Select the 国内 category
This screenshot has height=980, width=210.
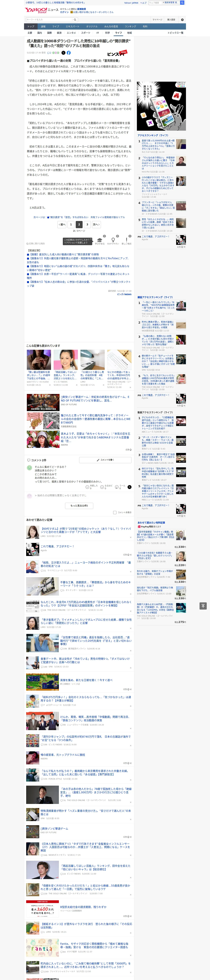pos(40,33)
